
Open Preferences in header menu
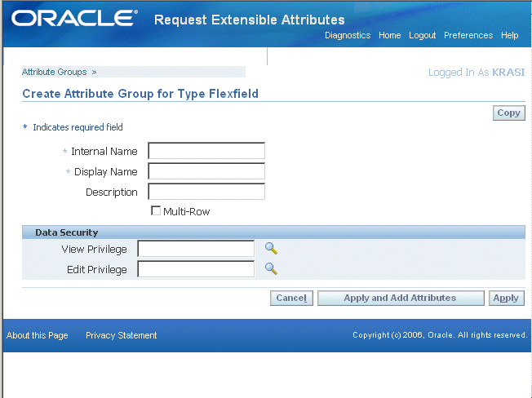[468, 35]
